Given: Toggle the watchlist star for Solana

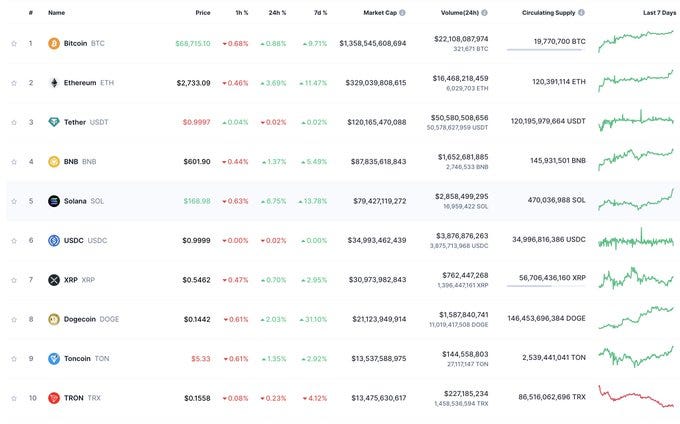Looking at the screenshot, I should (x=14, y=201).
